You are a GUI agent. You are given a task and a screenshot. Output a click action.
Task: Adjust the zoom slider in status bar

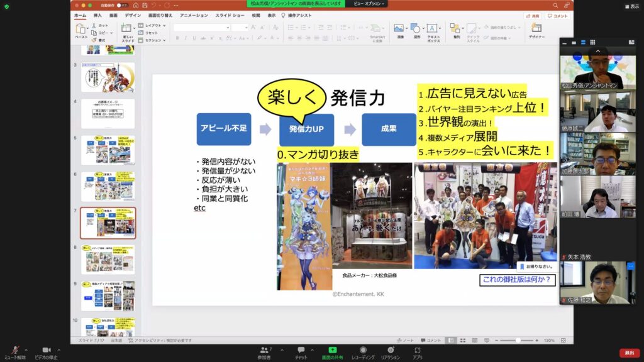click(517, 340)
